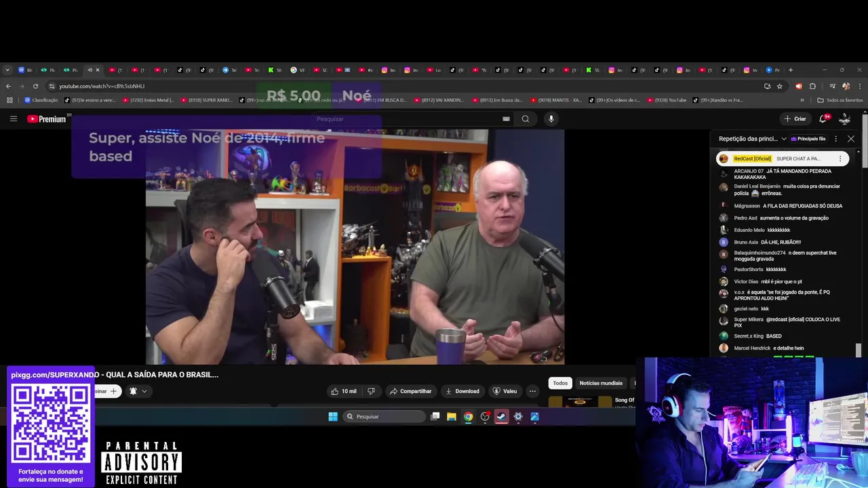The image size is (868, 488).
Task: Open media controls icon in Chrome toolbar
Action: [832, 86]
